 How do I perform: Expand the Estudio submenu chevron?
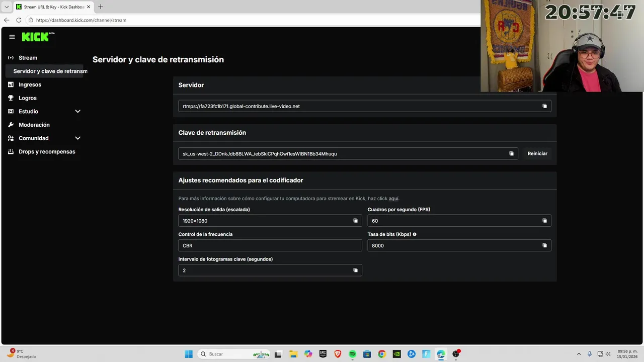[77, 111]
